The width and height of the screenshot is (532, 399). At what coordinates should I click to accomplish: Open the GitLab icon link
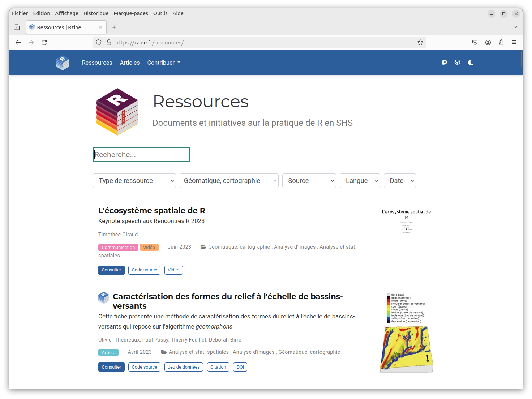(x=457, y=63)
